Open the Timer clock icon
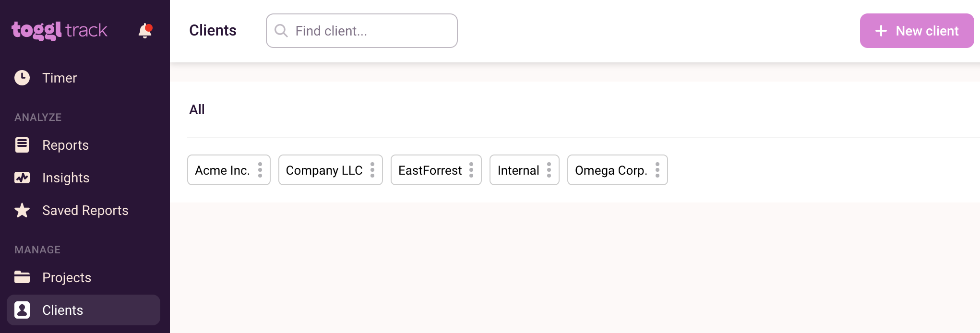 [x=22, y=78]
